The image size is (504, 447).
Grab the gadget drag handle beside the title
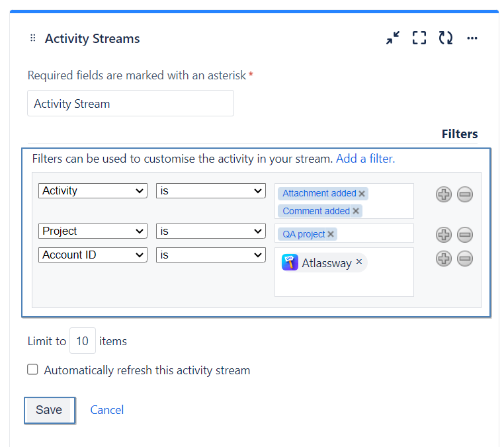coord(33,38)
